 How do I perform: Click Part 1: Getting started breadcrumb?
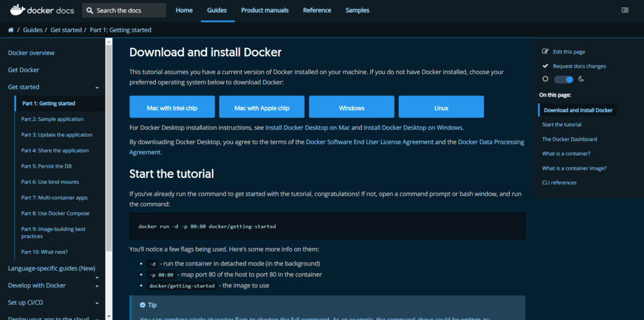(x=120, y=30)
